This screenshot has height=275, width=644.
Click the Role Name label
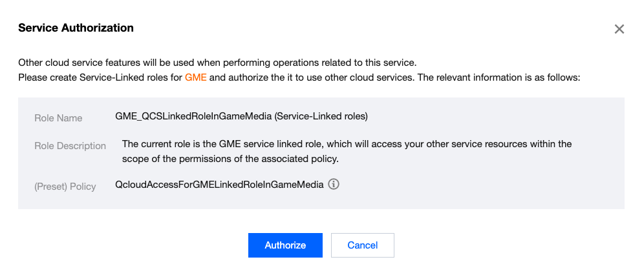coord(58,118)
